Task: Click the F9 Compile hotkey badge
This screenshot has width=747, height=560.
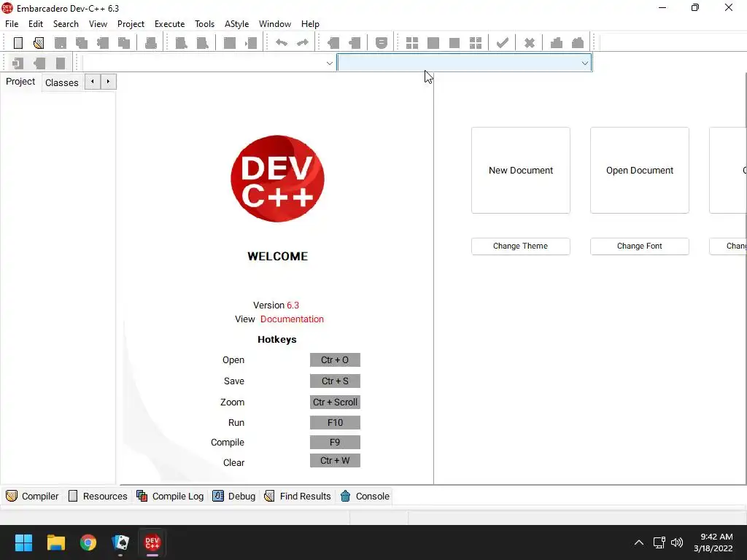Action: tap(335, 443)
